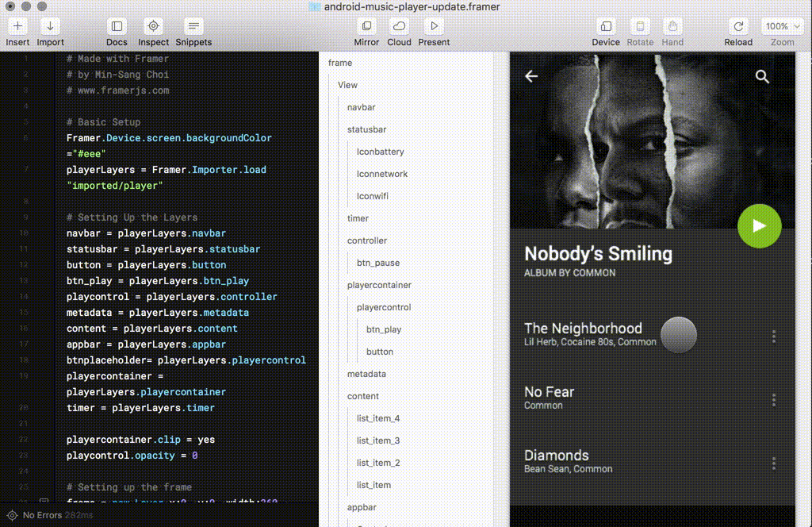Click the '# Setting Up the Layers' comment
812x527 pixels.
(132, 217)
